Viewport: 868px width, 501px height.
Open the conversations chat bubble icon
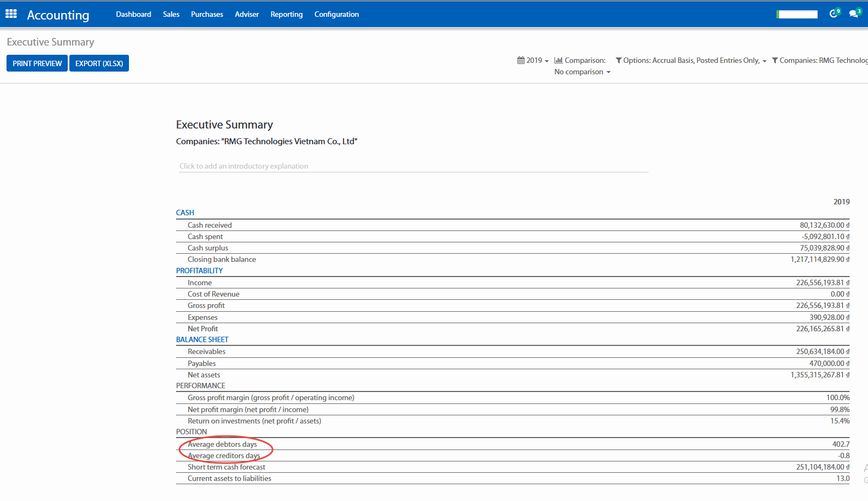point(854,14)
